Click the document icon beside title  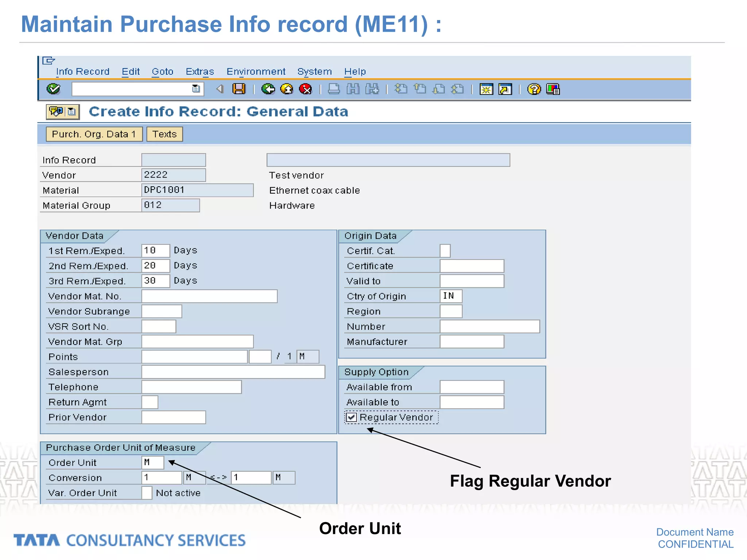click(72, 111)
